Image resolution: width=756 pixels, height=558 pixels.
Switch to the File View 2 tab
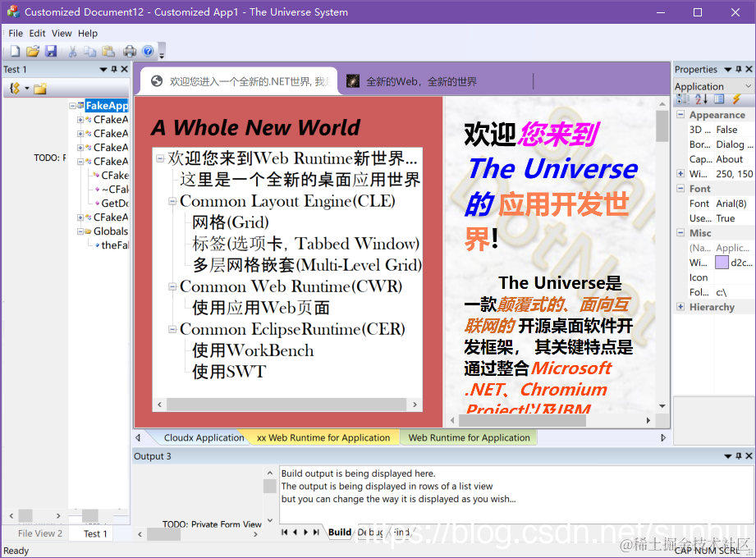click(x=40, y=533)
